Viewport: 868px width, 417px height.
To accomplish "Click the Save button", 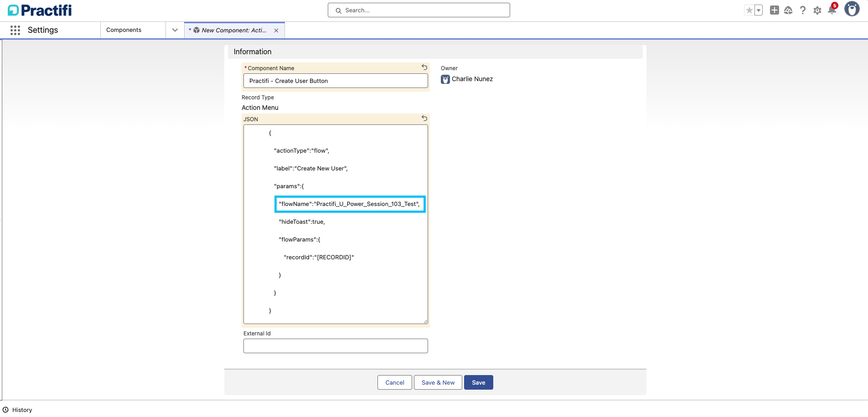I will [x=478, y=382].
